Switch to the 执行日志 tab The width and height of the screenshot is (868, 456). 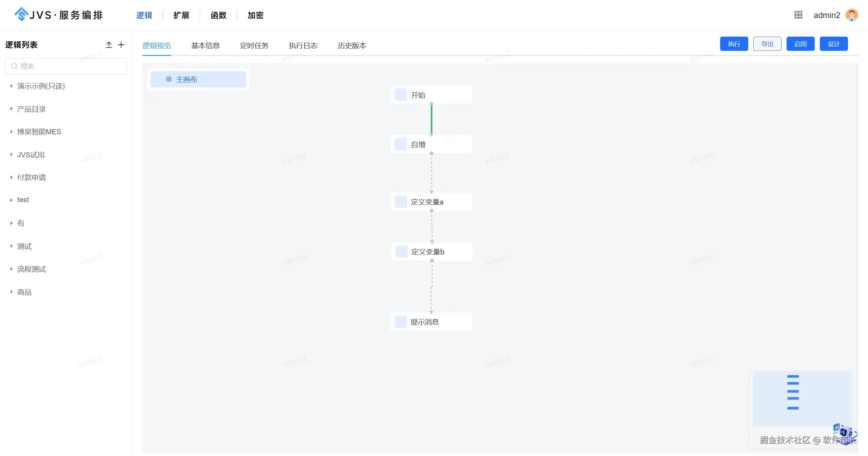click(303, 45)
